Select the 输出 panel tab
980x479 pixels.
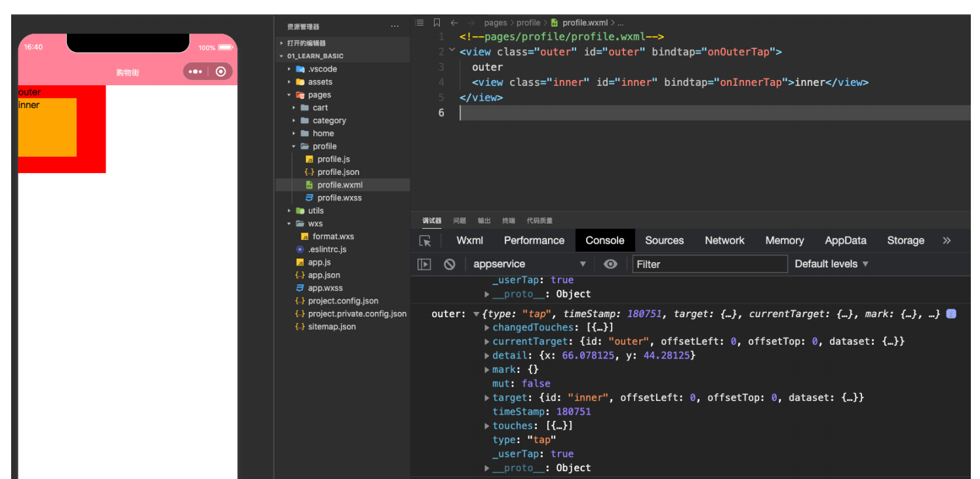pyautogui.click(x=484, y=221)
